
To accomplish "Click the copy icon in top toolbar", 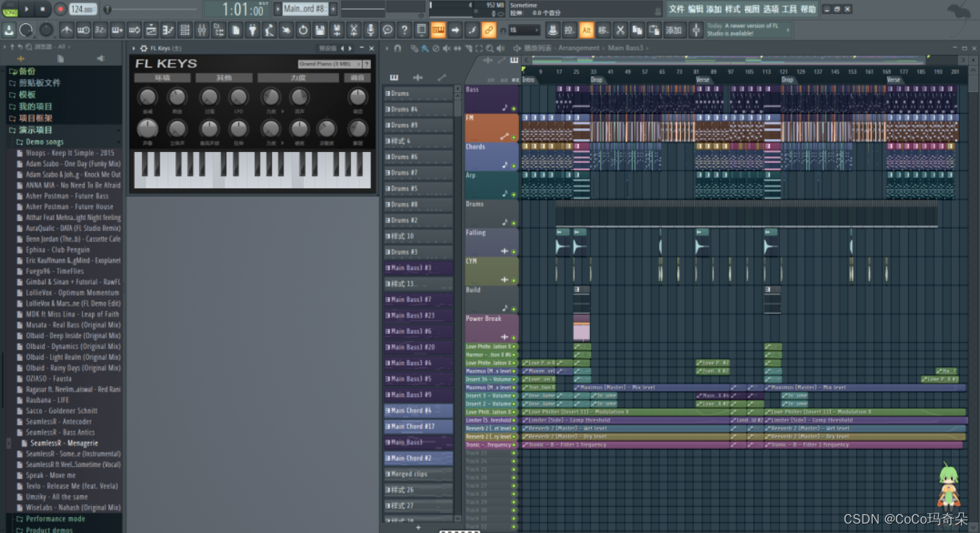I will (637, 30).
